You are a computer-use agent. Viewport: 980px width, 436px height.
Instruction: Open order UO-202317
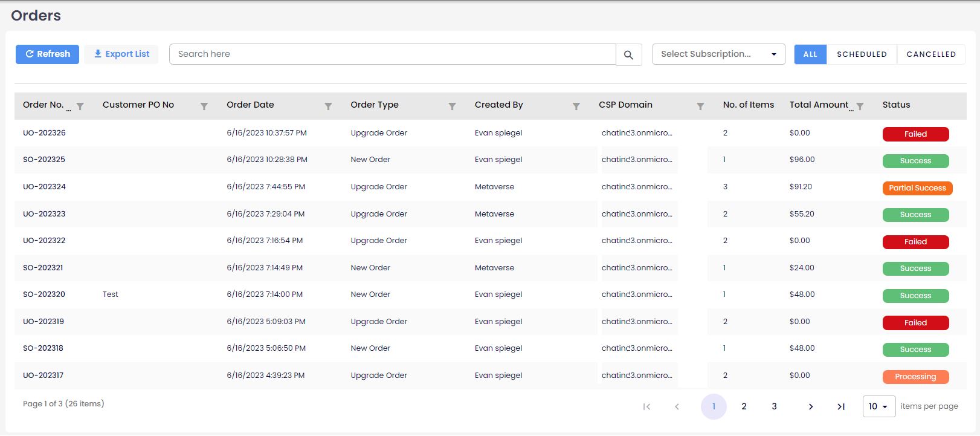(x=43, y=376)
